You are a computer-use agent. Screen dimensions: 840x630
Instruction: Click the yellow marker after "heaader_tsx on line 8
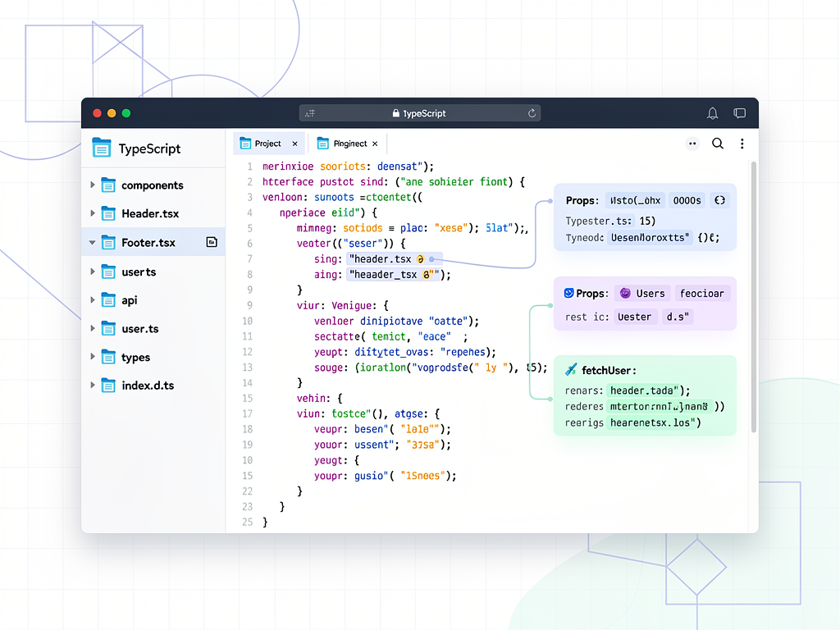click(427, 275)
